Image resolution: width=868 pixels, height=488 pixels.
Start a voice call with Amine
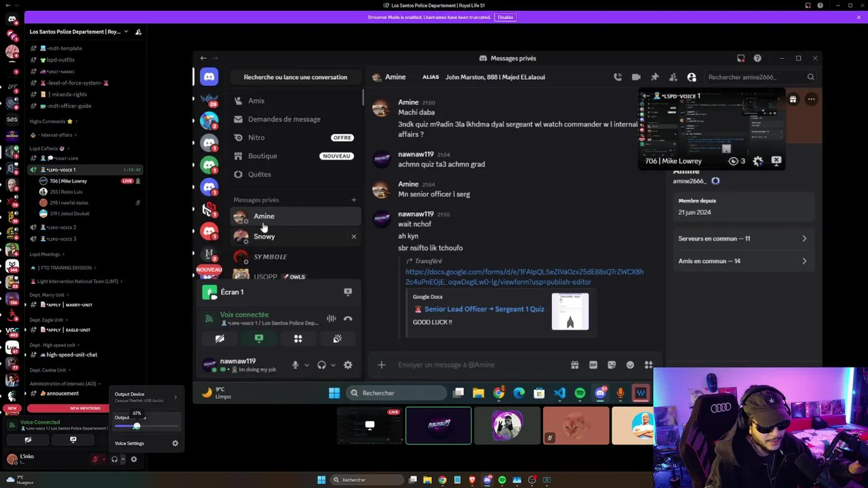(x=618, y=77)
